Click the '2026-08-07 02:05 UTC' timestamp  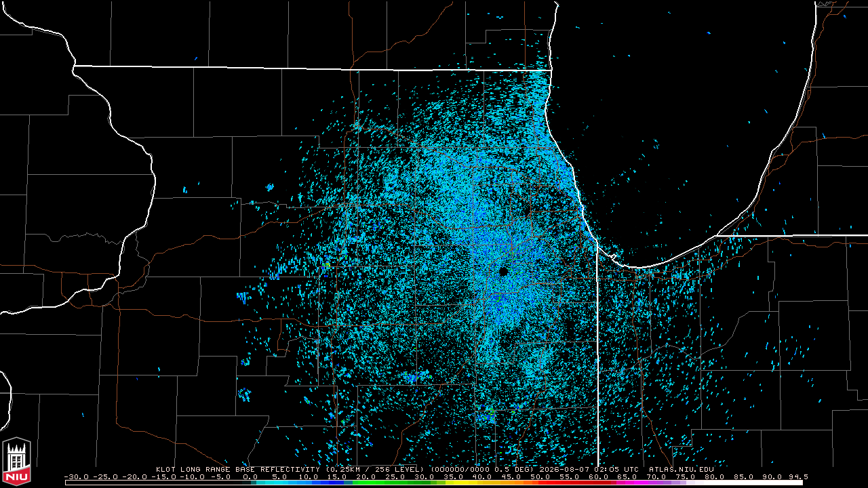point(589,469)
